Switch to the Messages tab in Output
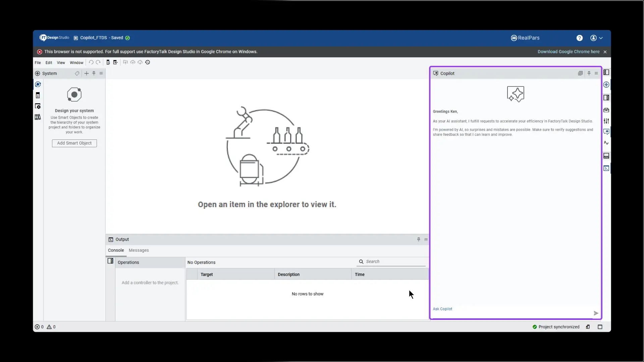The image size is (644, 362). point(139,250)
